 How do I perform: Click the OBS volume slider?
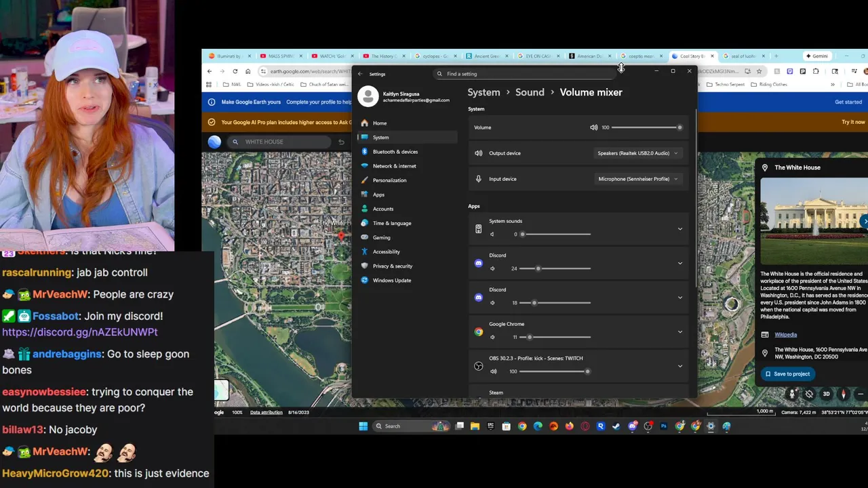(x=555, y=371)
